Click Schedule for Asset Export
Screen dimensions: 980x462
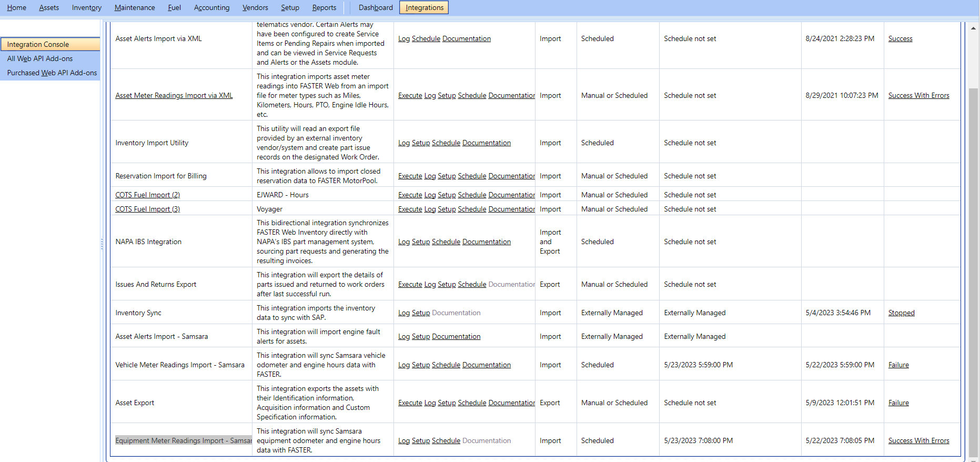pos(472,403)
